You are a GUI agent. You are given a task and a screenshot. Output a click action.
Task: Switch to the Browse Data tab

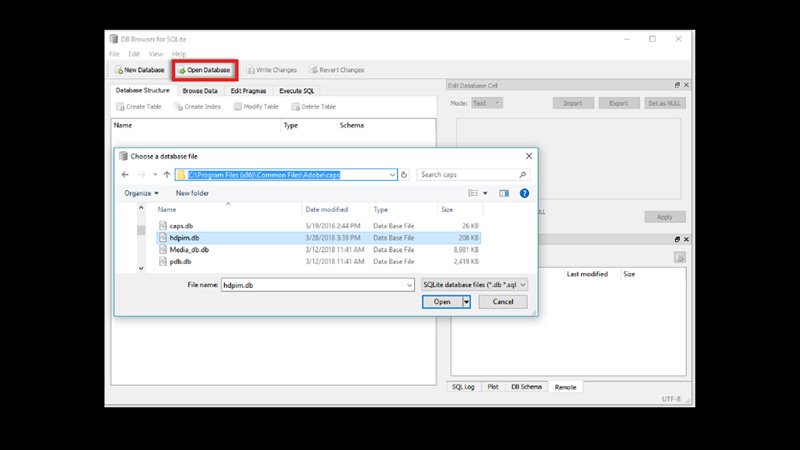tap(200, 91)
